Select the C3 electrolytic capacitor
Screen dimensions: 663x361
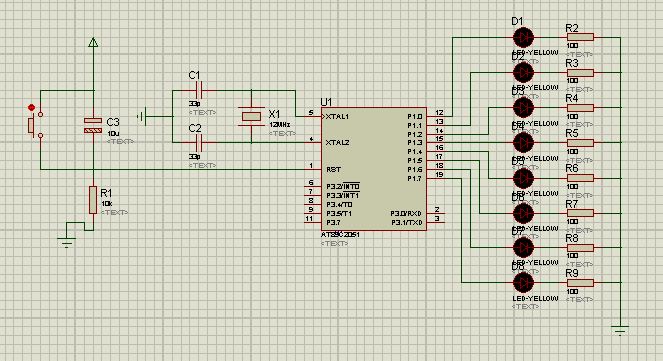click(x=93, y=126)
